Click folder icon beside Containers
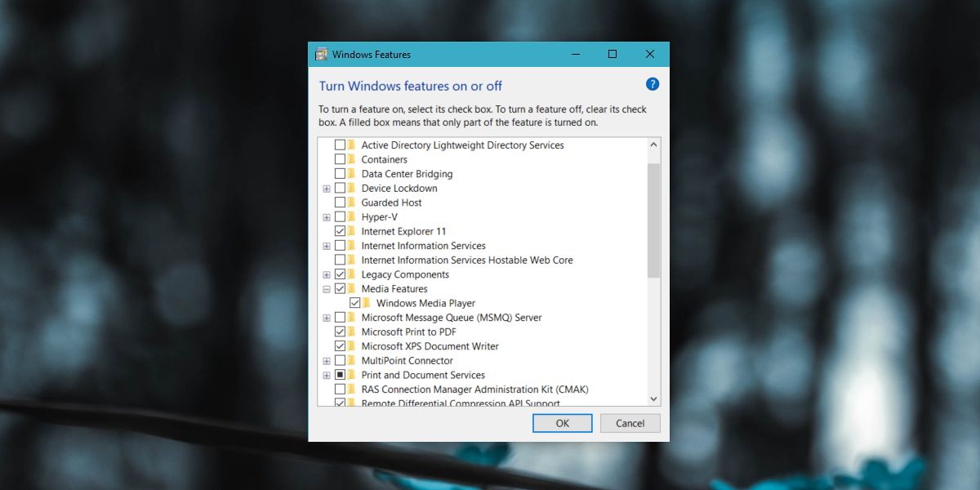Image resolution: width=980 pixels, height=490 pixels. pyautogui.click(x=353, y=159)
